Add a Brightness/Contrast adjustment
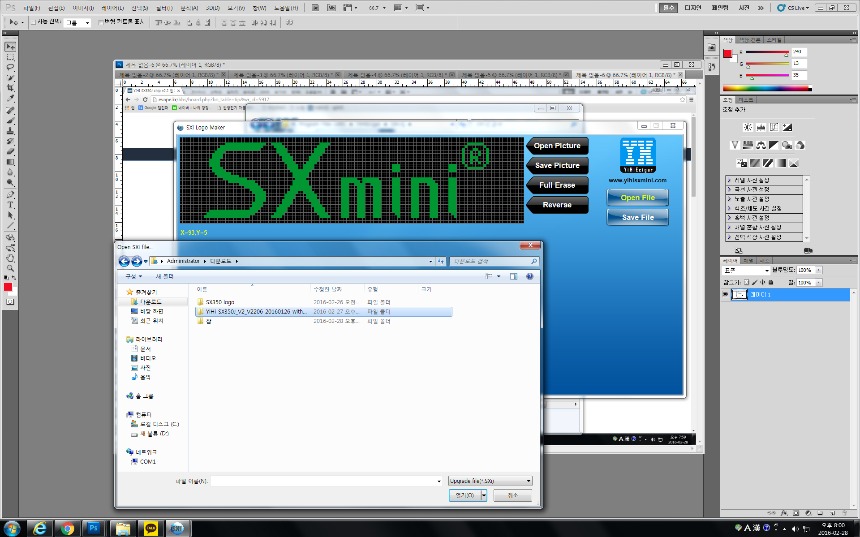860x537 pixels. click(747, 127)
